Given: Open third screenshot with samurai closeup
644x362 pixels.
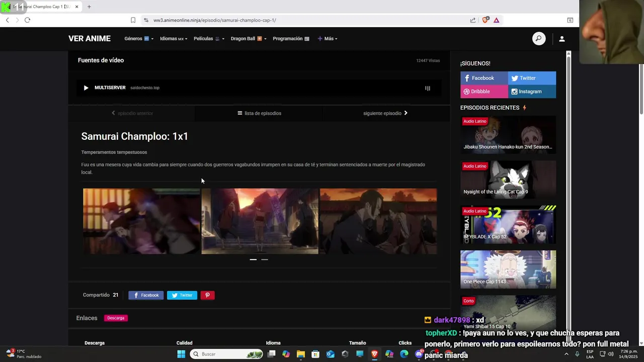Looking at the screenshot, I should pyautogui.click(x=378, y=221).
